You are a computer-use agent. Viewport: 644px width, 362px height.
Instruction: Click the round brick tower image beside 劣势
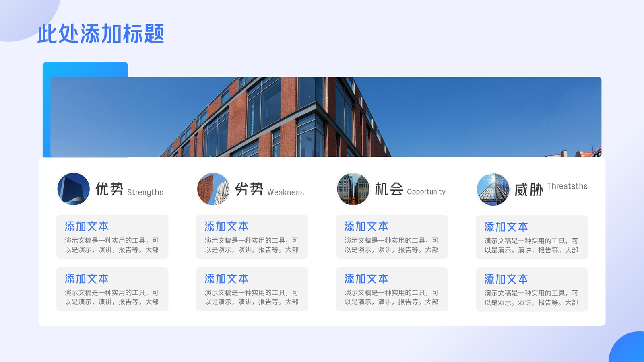point(213,189)
